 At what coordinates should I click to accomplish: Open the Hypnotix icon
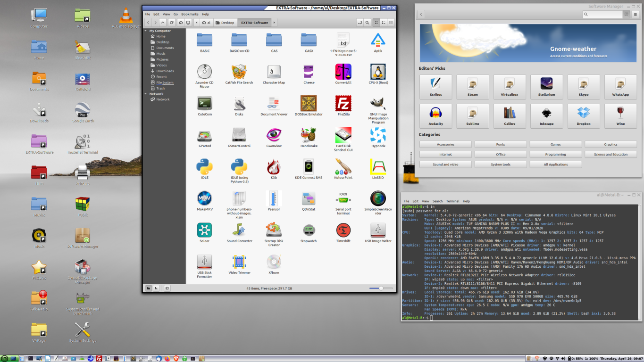pos(378,135)
